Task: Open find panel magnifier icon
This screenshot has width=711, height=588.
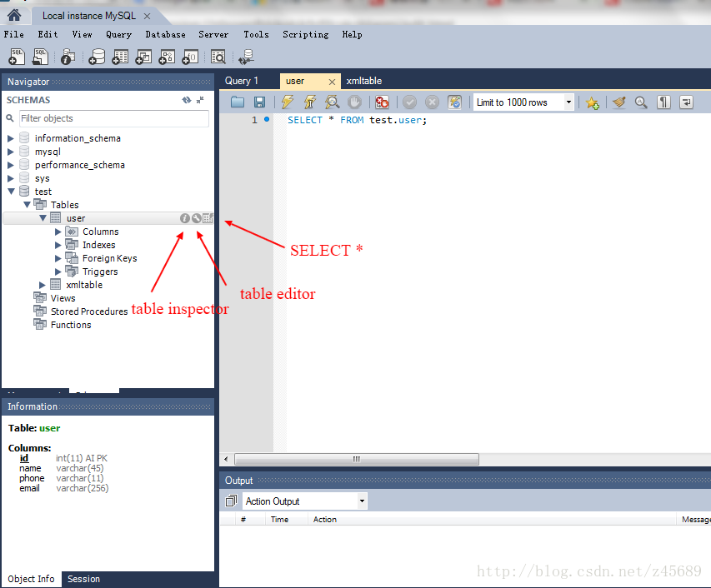Action: click(x=641, y=102)
